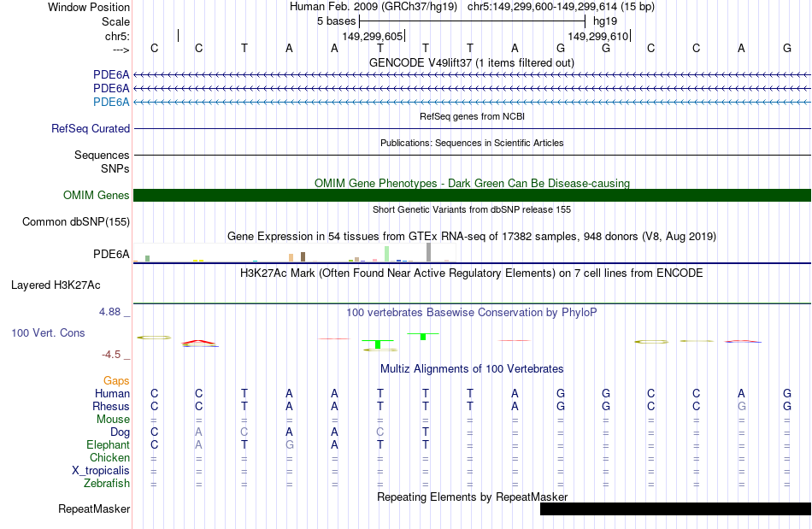812x529 pixels.
Task: Click the 4.88 PhyloP upper scale value
Action: coord(109,312)
